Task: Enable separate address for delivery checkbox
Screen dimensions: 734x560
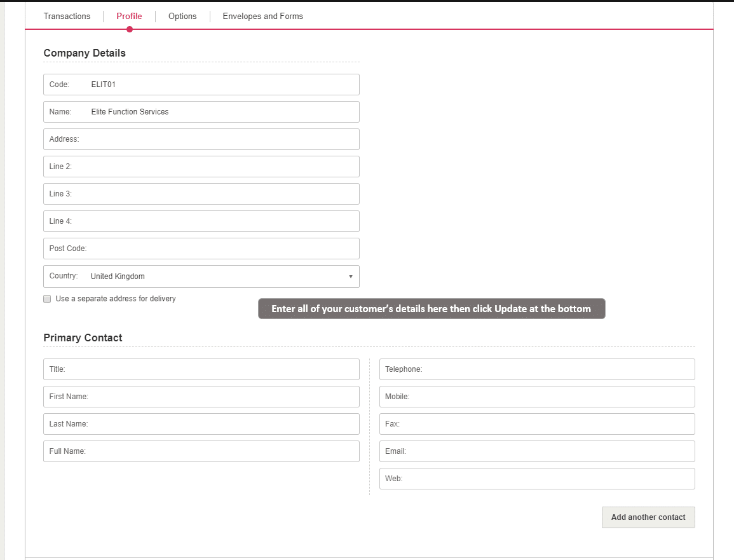Action: (x=47, y=299)
